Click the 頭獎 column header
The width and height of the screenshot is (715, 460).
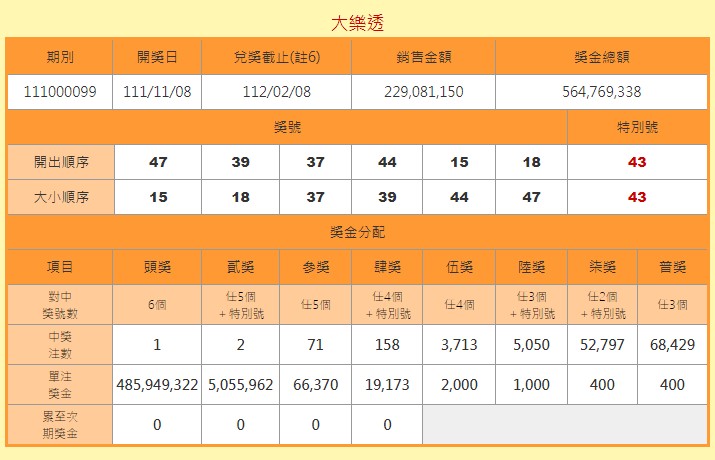click(157, 267)
